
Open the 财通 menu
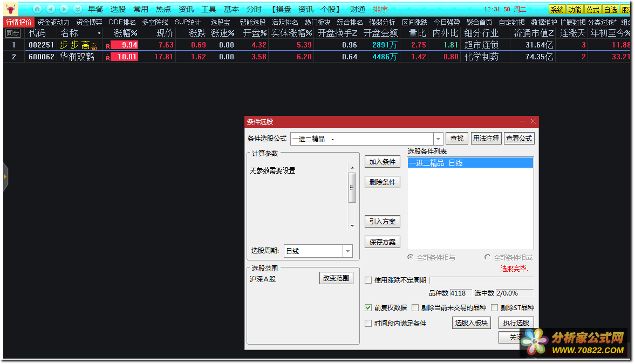click(358, 9)
